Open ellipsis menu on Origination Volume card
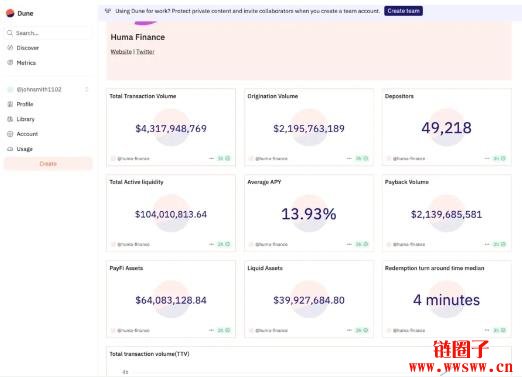 pos(349,158)
